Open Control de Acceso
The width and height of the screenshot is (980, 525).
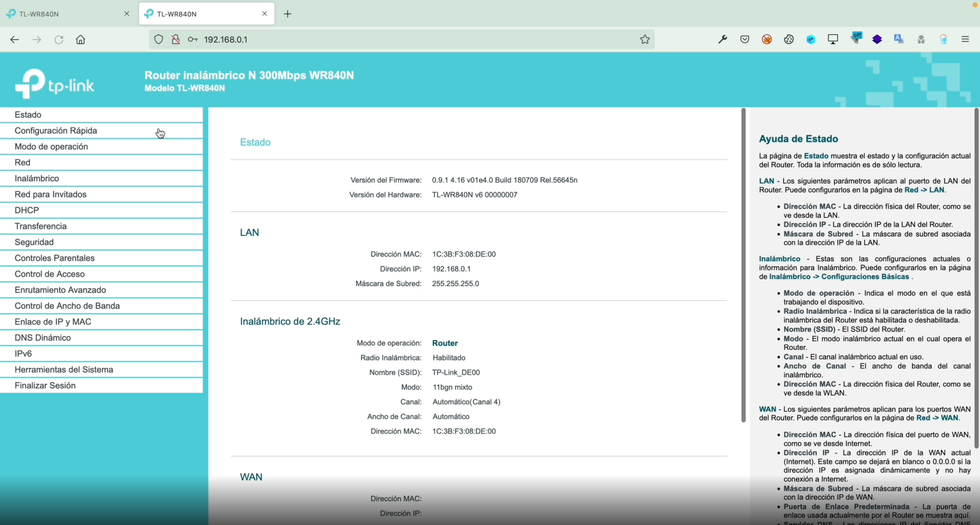101,274
